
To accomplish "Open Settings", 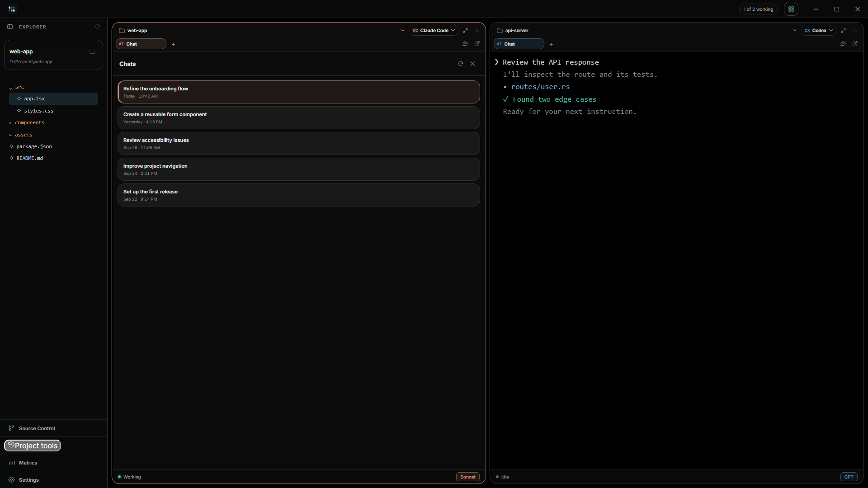I will (53, 480).
